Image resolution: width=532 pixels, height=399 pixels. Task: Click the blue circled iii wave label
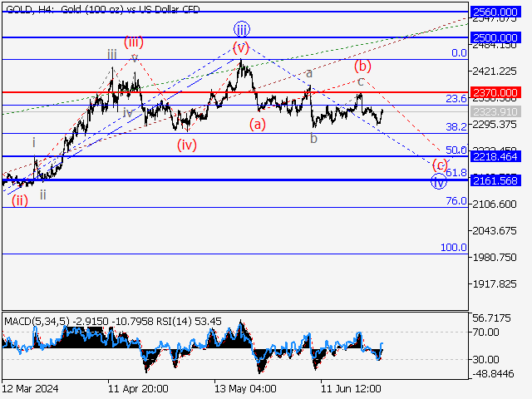[x=241, y=29]
